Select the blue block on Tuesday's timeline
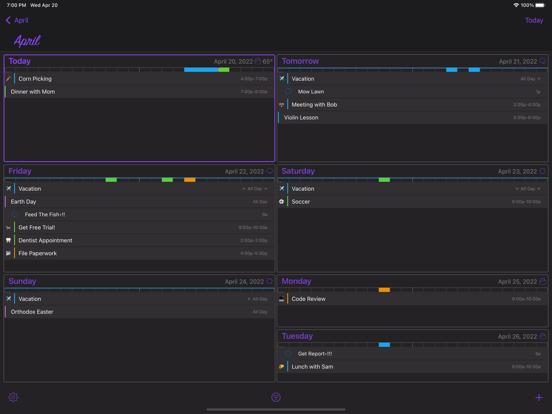The width and height of the screenshot is (552, 414). tap(384, 345)
